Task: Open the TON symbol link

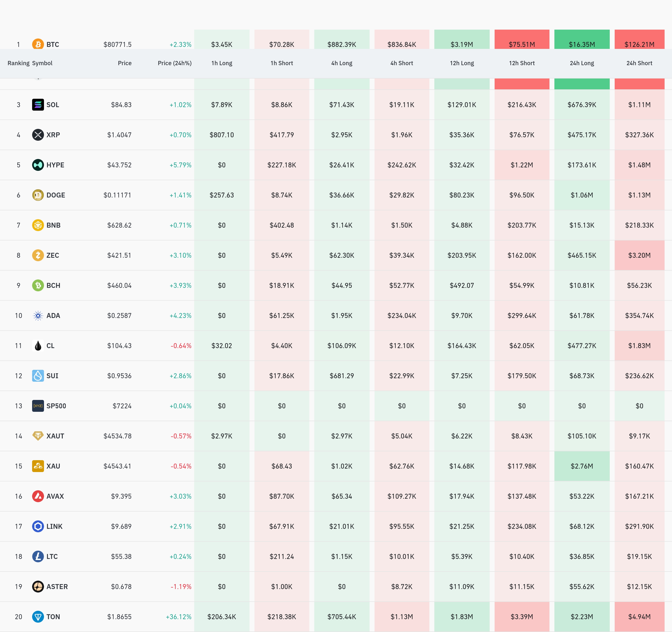Action: click(53, 617)
